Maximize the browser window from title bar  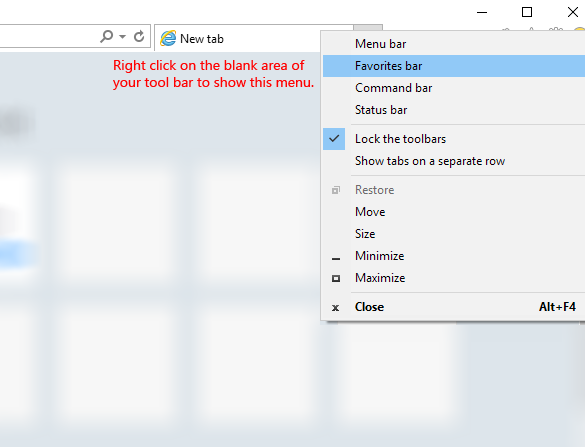pyautogui.click(x=527, y=12)
